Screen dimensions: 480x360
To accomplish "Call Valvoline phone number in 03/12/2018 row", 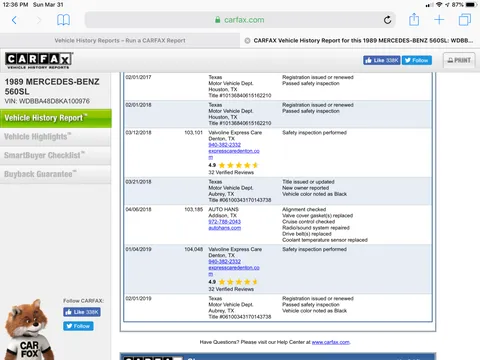I will 224,145.
